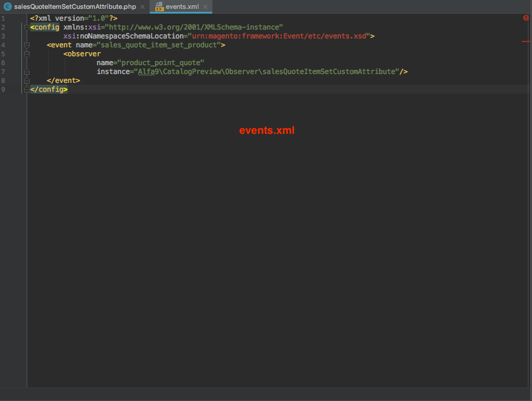Click fold end marker beside closing config tag
The image size is (532, 401).
click(x=27, y=89)
